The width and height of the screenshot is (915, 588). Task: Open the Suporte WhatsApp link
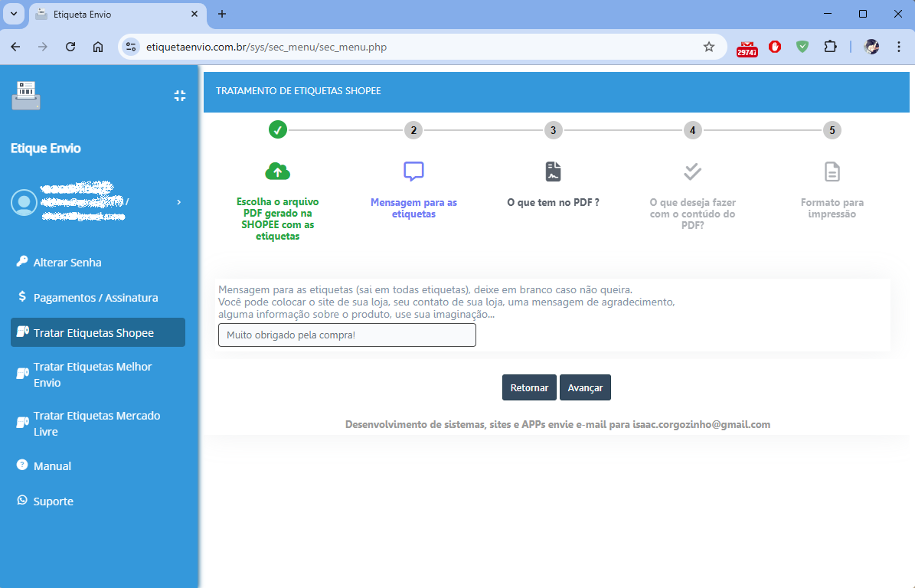coord(53,501)
